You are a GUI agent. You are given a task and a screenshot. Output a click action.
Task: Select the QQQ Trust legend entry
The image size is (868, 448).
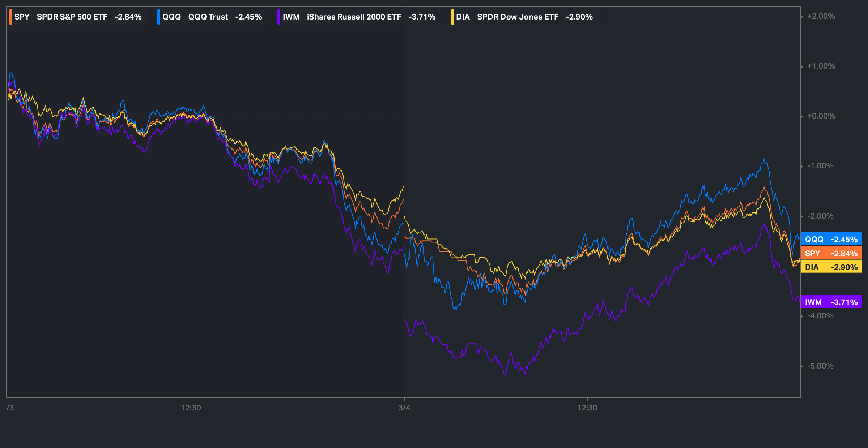click(212, 17)
